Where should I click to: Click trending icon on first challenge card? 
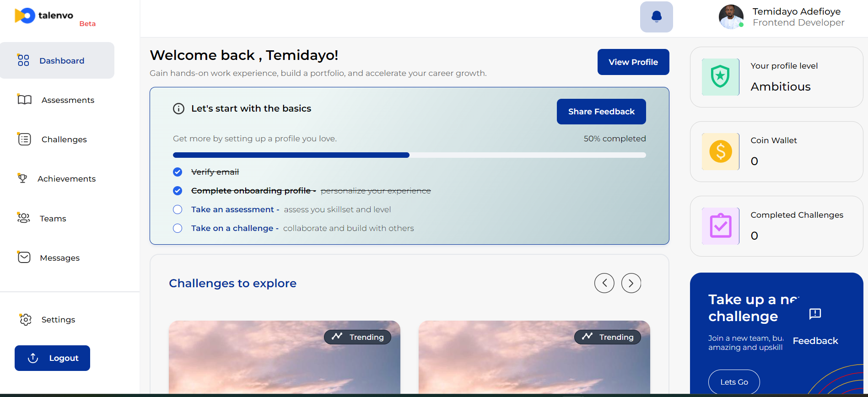point(337,337)
